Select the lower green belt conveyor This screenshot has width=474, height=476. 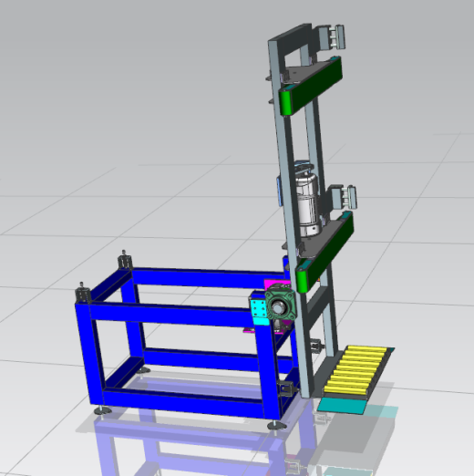pyautogui.click(x=325, y=252)
